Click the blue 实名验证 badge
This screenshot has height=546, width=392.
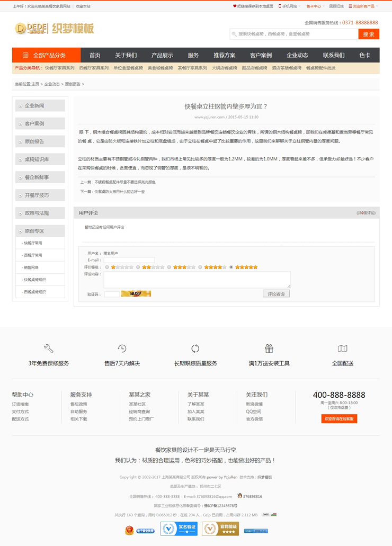pyautogui.click(x=179, y=529)
